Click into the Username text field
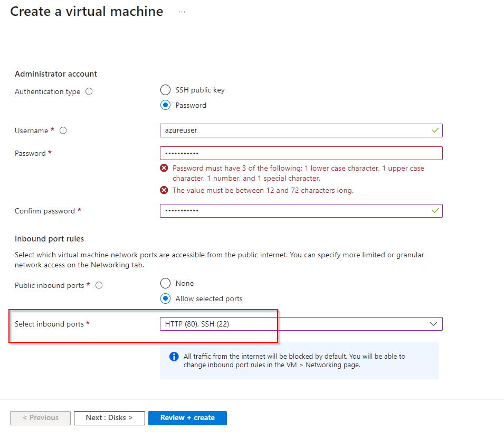 [x=296, y=130]
